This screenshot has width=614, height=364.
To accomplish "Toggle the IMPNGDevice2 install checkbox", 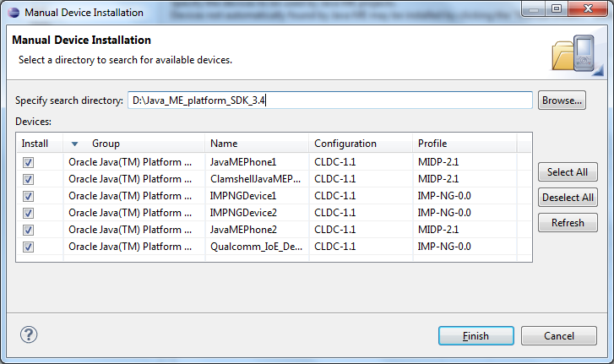I will 29,213.
